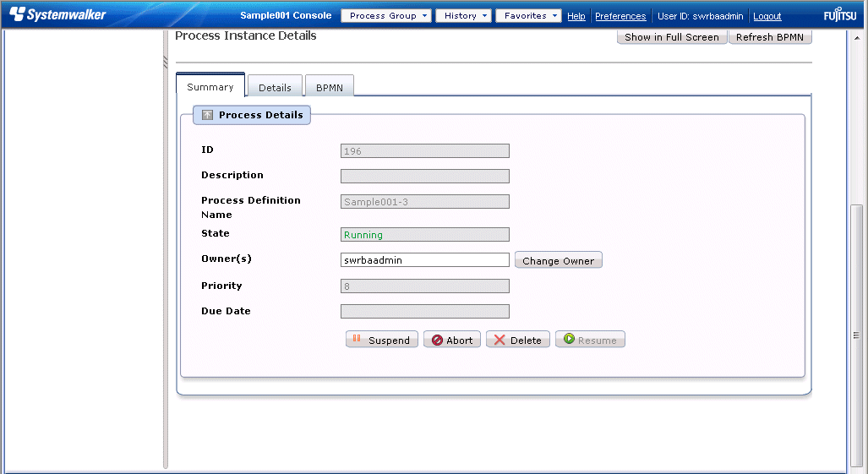Image resolution: width=868 pixels, height=474 pixels.
Task: Click the Process Instance Details heading
Action: click(x=246, y=35)
